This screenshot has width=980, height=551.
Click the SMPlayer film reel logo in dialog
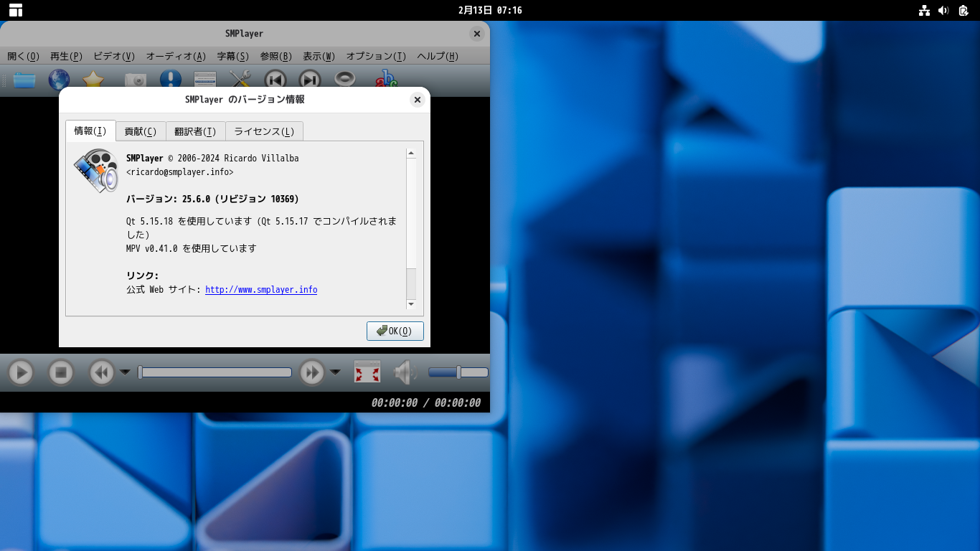[x=96, y=171]
